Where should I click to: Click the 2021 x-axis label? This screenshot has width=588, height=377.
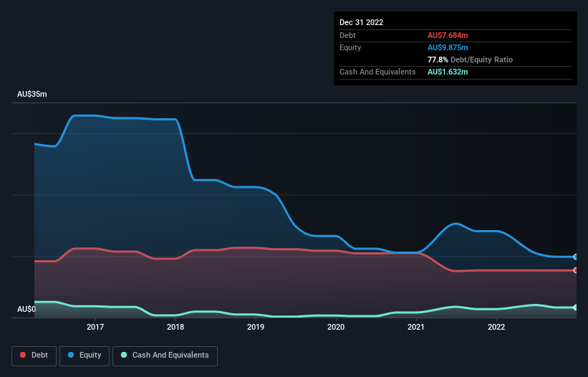click(x=416, y=327)
